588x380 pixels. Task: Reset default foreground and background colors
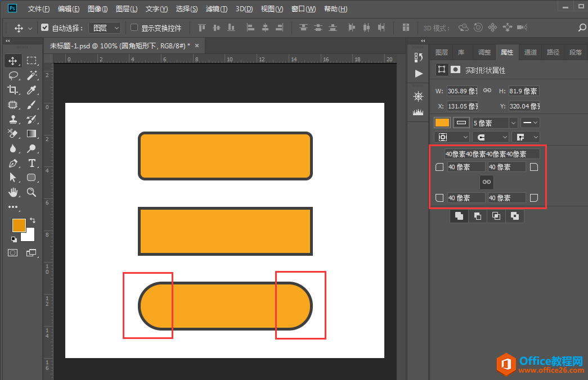click(x=14, y=239)
